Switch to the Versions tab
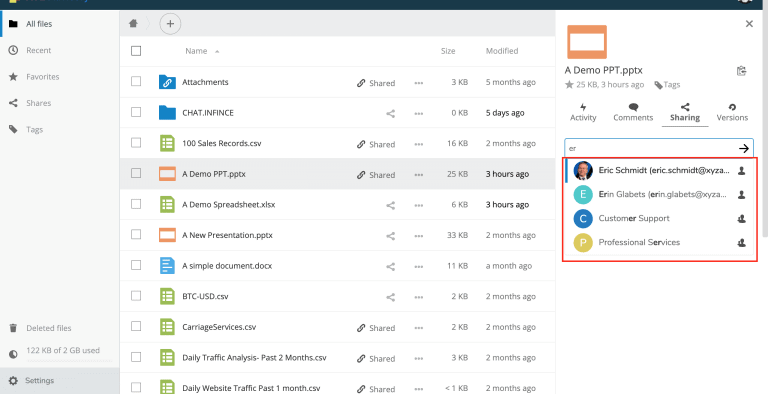The image size is (768, 394). [732, 112]
